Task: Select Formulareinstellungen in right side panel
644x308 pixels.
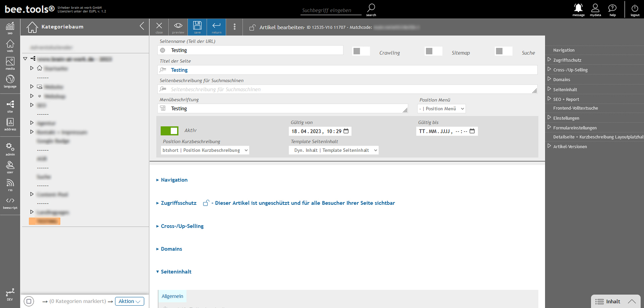Action: coord(574,128)
